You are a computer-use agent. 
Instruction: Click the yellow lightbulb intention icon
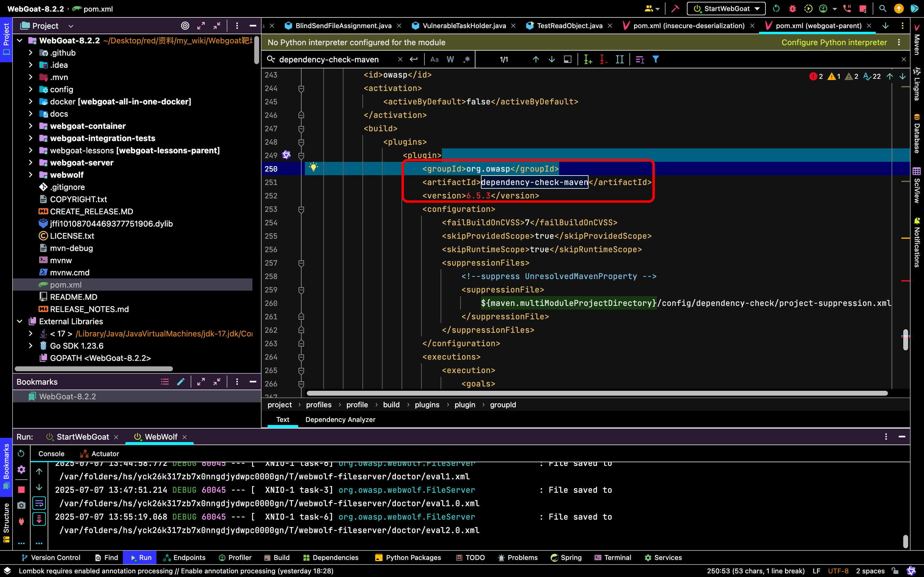[x=313, y=167]
